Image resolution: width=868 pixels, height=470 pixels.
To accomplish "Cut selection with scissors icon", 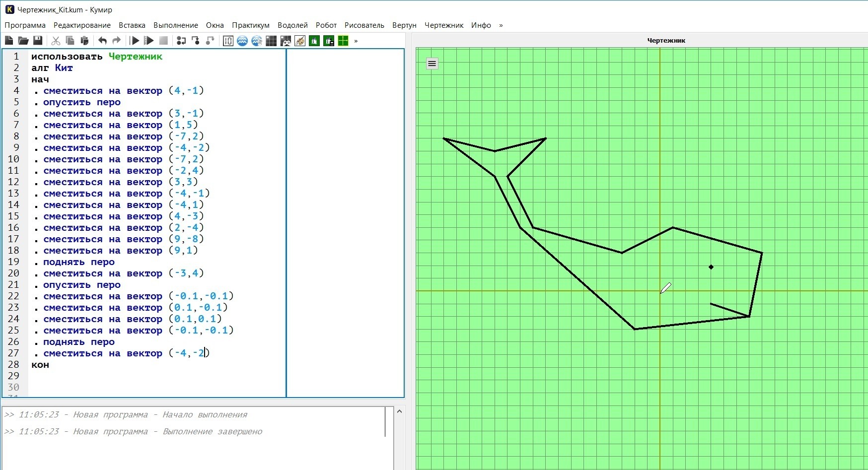I will (56, 41).
